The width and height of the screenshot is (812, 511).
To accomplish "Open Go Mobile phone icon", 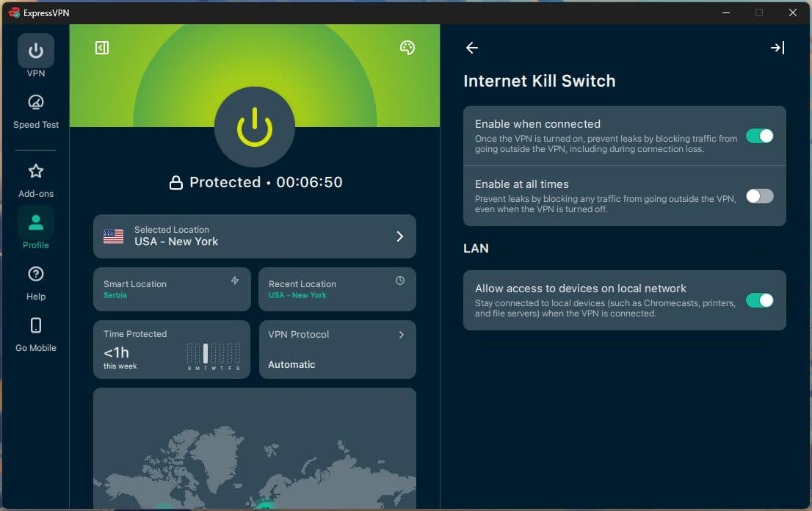I will (36, 325).
